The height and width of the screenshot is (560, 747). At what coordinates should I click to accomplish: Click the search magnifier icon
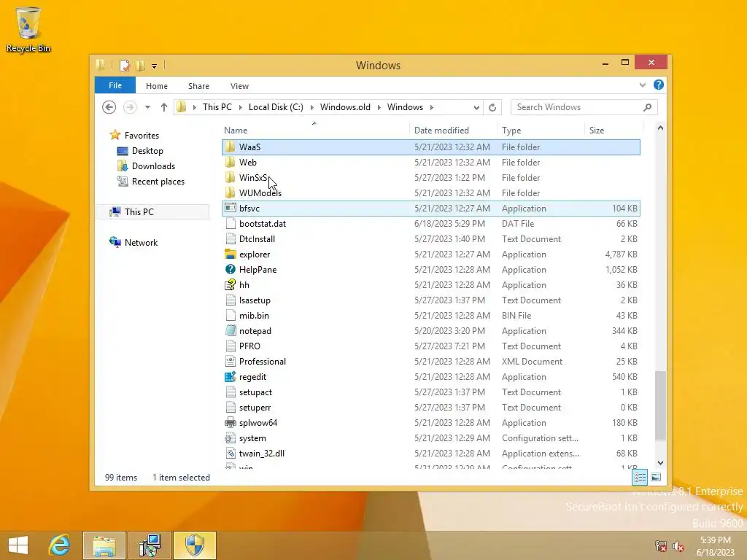[x=648, y=107]
